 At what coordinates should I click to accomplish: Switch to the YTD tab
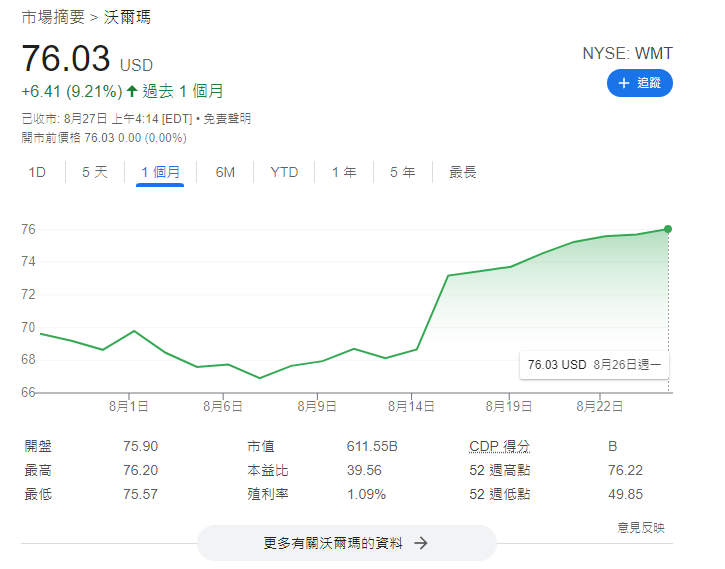click(284, 172)
